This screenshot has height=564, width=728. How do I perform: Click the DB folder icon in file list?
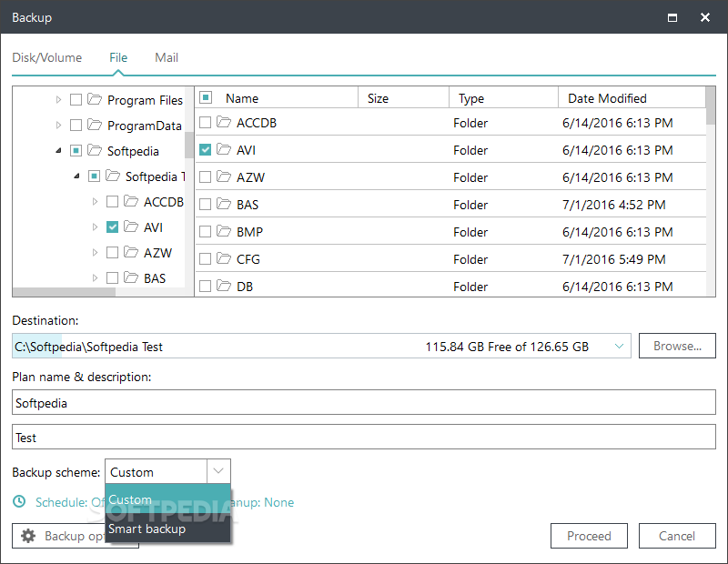224,286
